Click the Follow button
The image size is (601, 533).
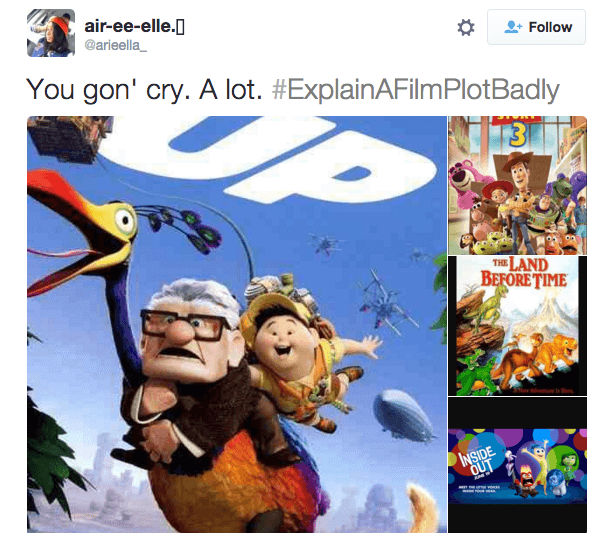coord(536,27)
